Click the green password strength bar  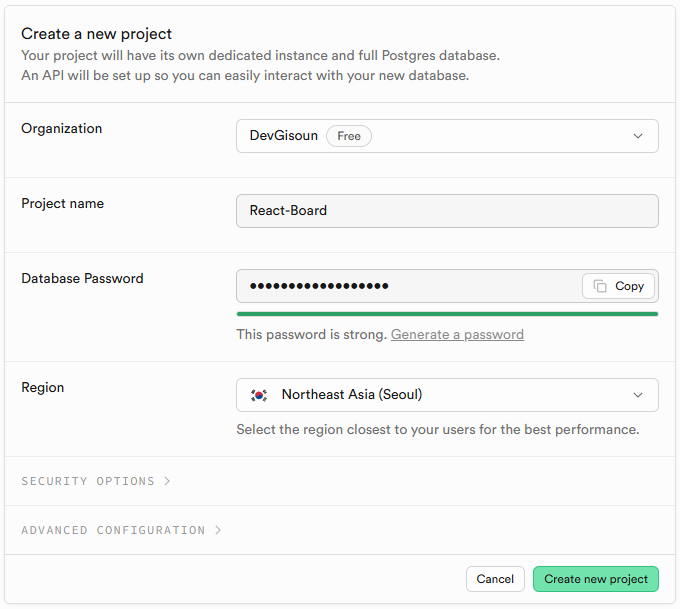[x=447, y=314]
